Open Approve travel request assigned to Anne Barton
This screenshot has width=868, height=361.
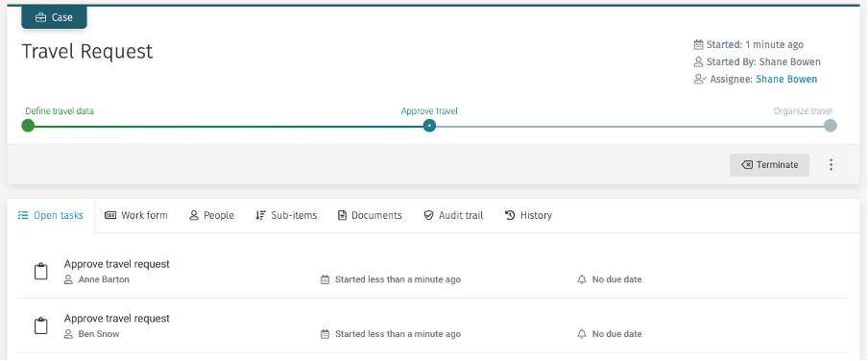[117, 264]
